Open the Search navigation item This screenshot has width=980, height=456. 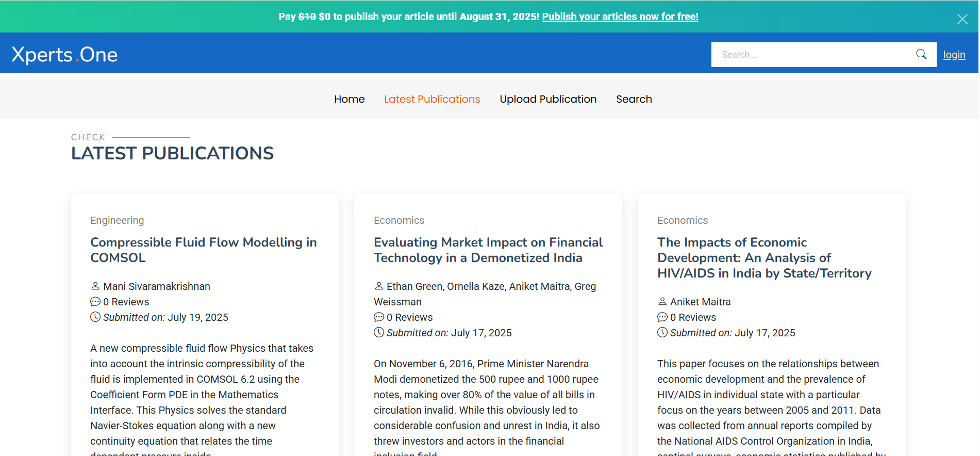[x=634, y=99]
